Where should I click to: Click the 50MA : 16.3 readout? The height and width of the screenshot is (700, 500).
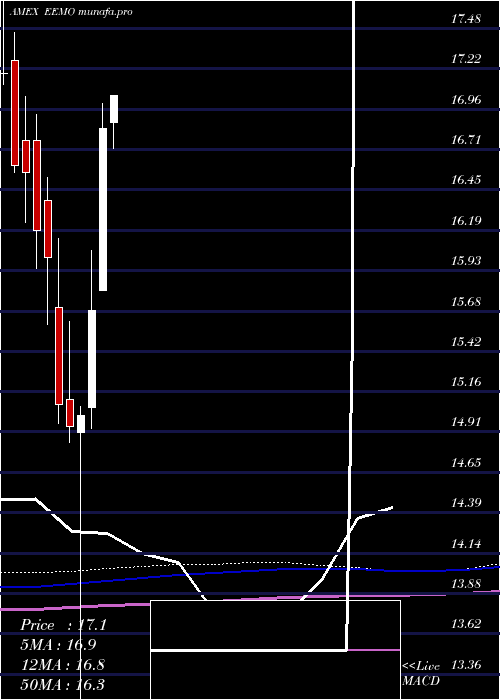(63, 684)
